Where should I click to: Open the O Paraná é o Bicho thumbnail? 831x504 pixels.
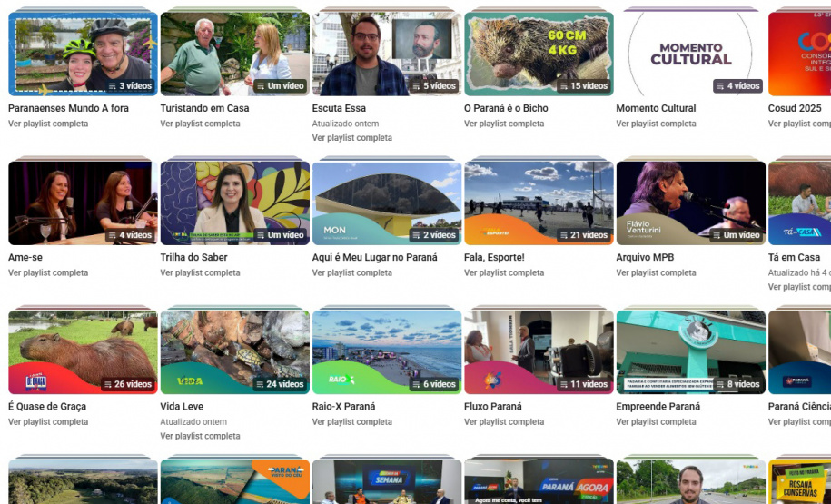pos(539,54)
